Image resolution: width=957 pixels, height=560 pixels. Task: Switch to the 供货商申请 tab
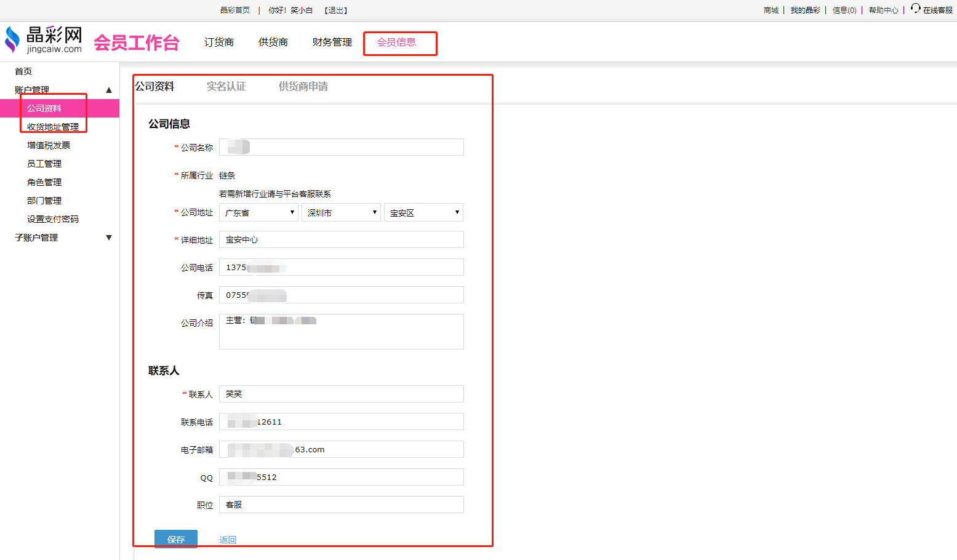[x=303, y=86]
